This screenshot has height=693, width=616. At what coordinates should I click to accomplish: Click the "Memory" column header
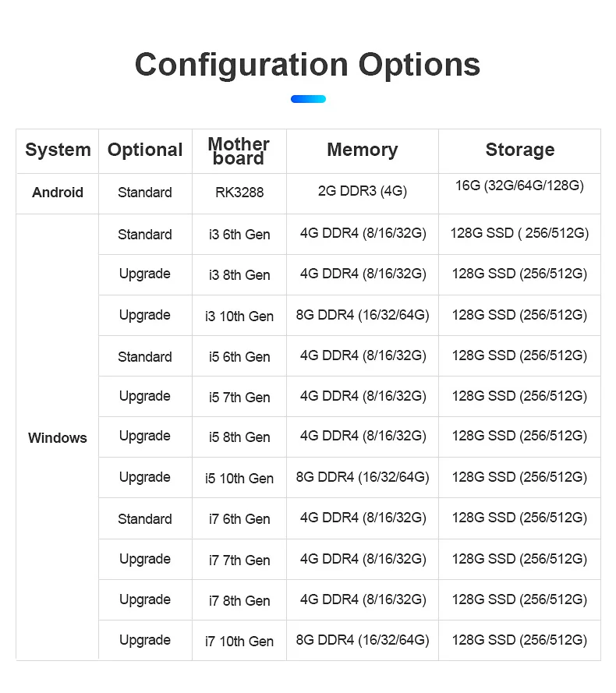[362, 150]
